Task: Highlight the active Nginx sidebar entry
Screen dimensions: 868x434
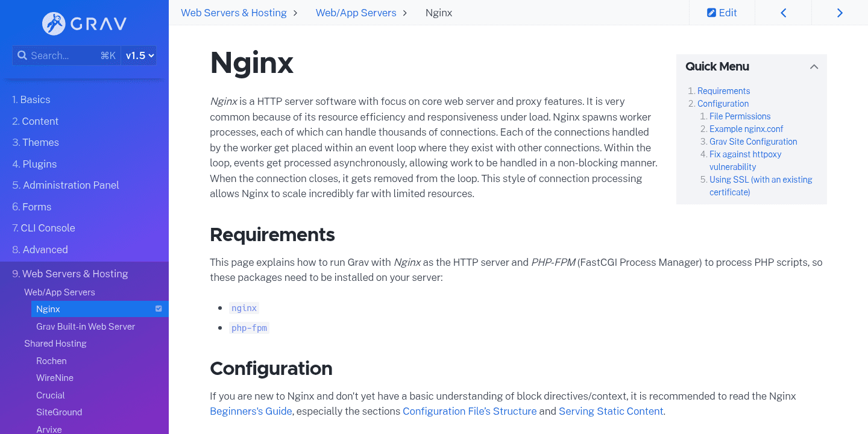Action: pos(47,309)
